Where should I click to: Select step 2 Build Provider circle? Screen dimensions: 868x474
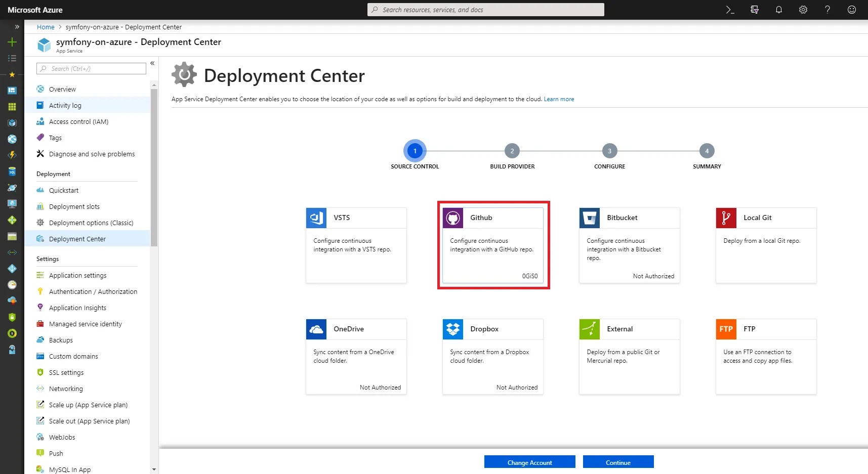click(512, 151)
